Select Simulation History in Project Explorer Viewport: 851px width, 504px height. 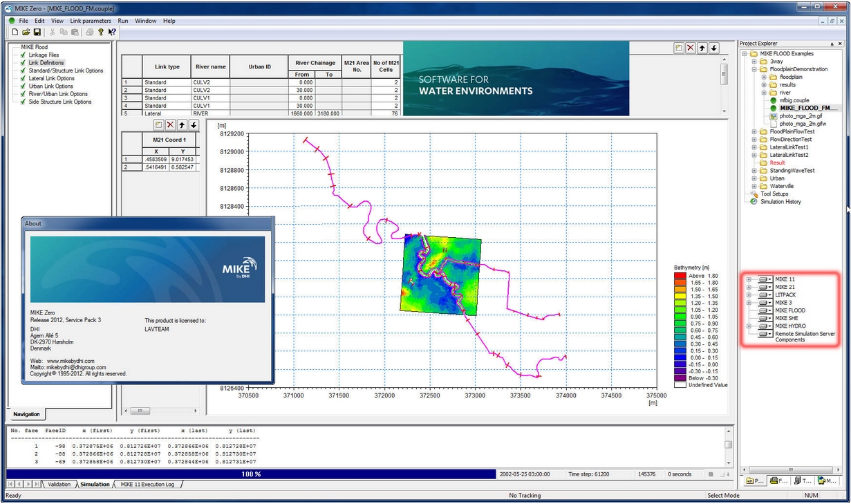click(x=780, y=202)
